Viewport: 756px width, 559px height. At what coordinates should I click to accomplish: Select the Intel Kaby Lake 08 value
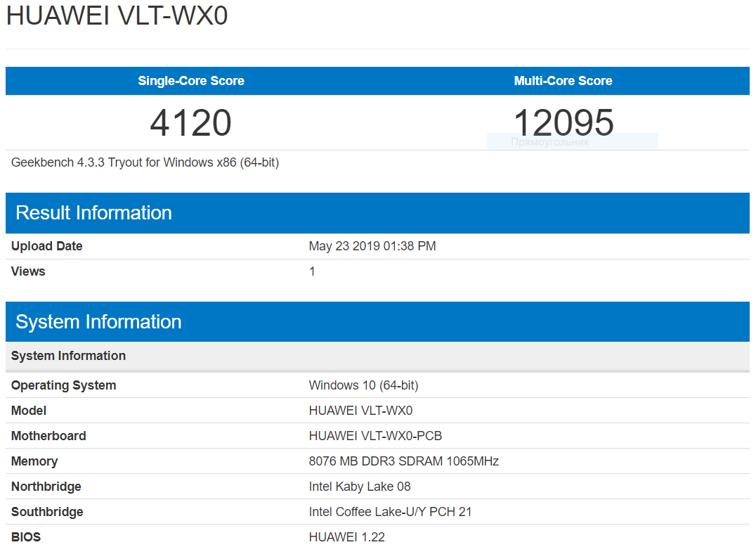[x=360, y=487]
